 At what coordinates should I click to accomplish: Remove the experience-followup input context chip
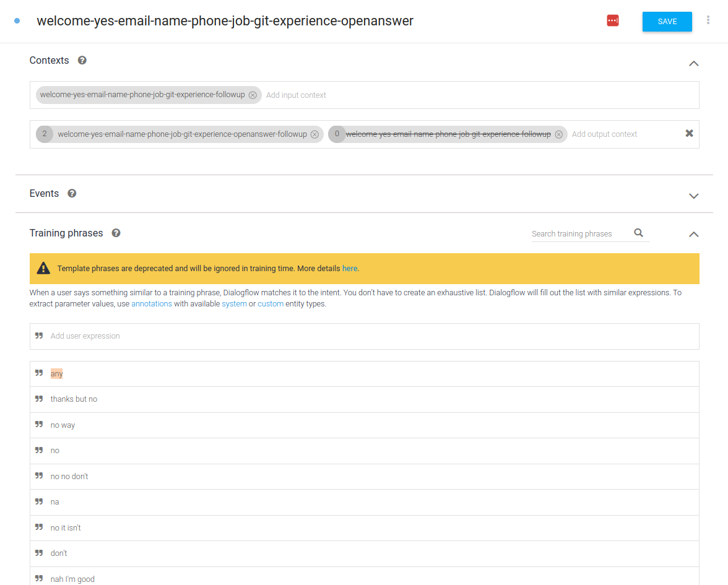[253, 95]
